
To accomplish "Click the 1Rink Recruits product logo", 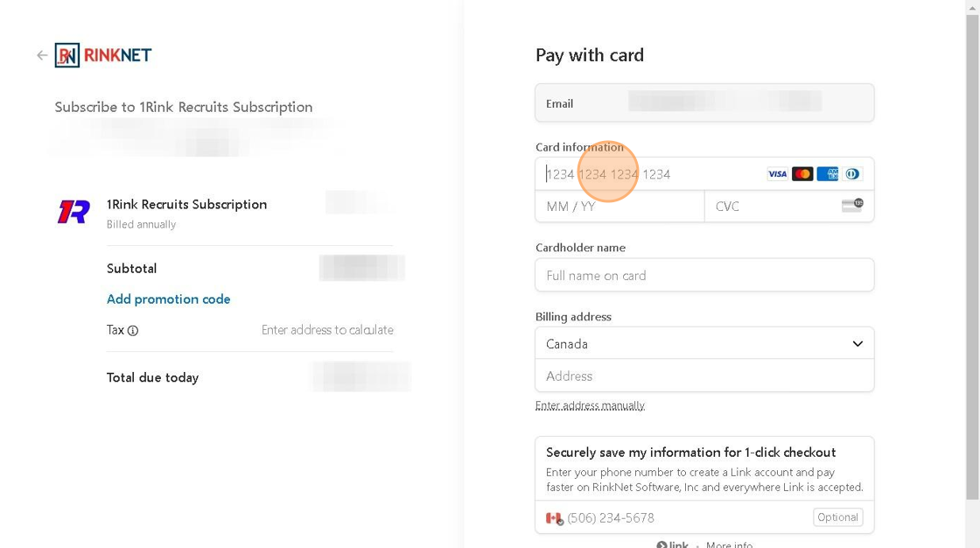I will click(x=73, y=212).
